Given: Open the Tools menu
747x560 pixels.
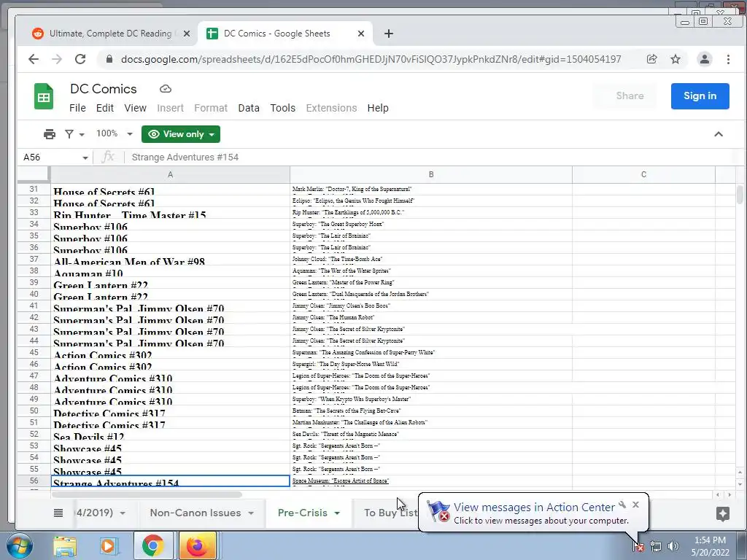Looking at the screenshot, I should 283,108.
